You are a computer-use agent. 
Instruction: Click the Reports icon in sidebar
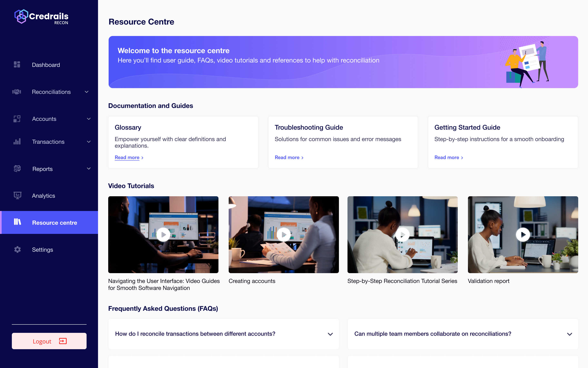point(17,169)
